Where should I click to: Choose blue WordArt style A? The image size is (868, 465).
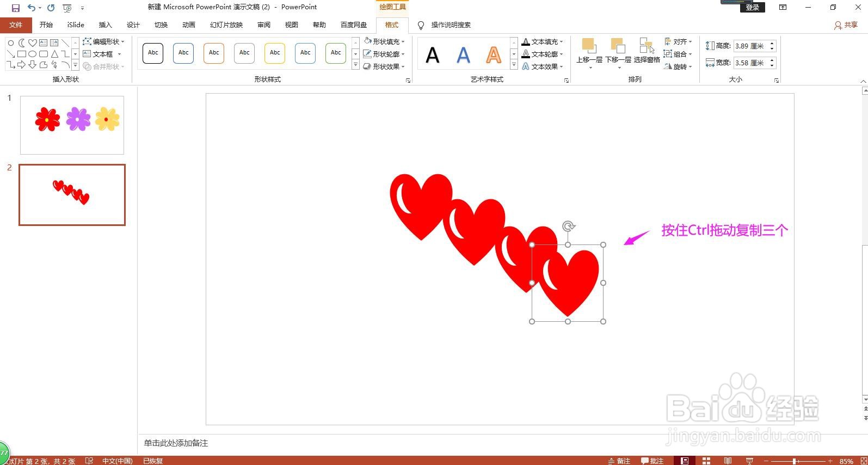(x=463, y=54)
